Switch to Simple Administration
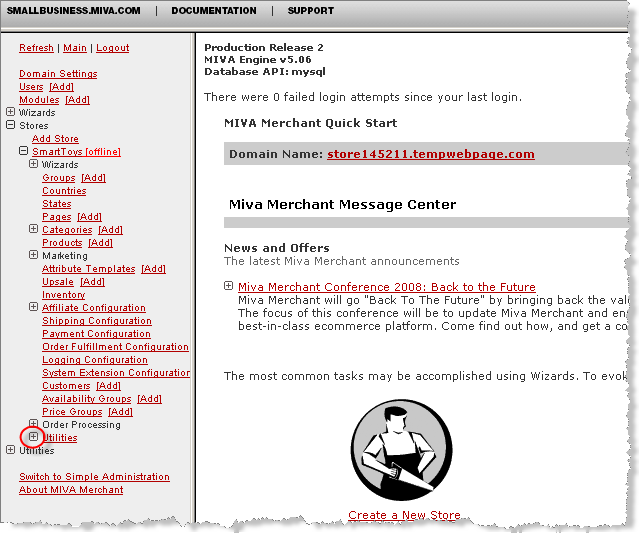 94,477
